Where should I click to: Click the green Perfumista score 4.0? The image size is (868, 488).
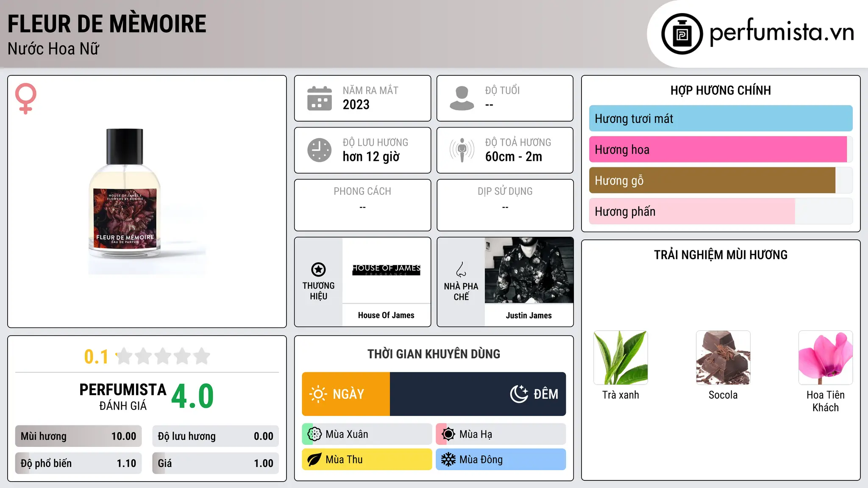[192, 396]
